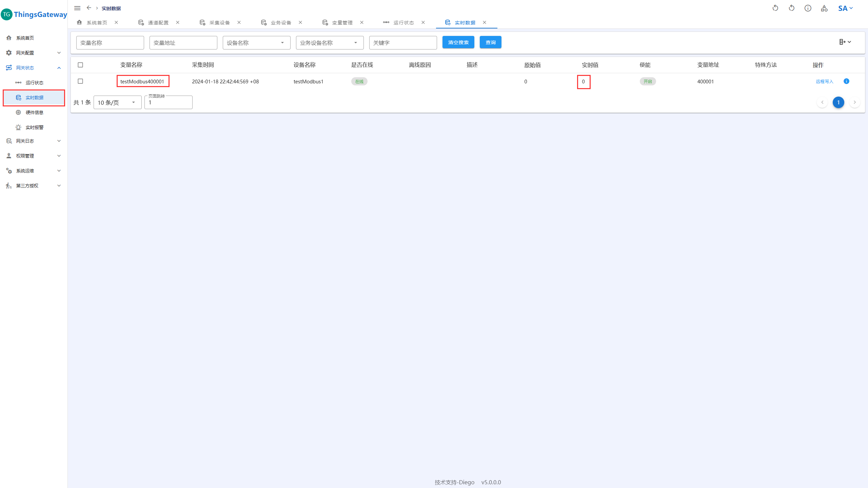Click the info circle icon in header

(808, 8)
